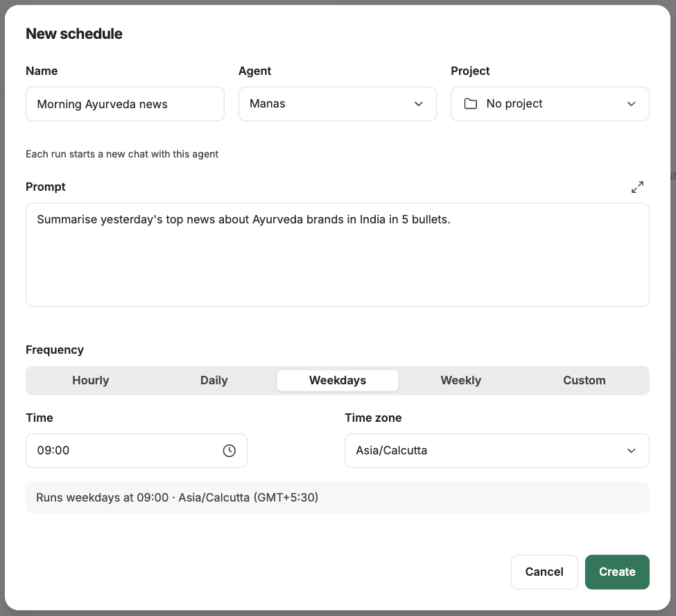Click the Time field showing 09:00

pos(136,450)
